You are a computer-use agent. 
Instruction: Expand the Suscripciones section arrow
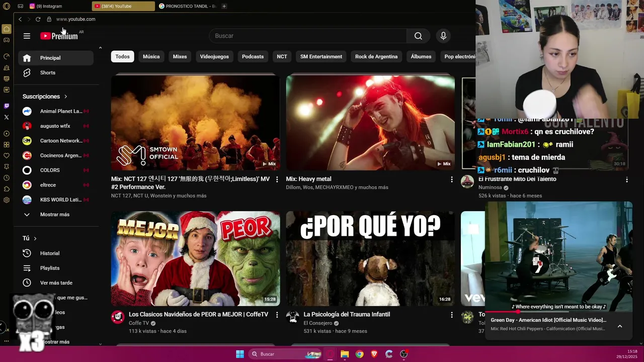[x=65, y=97]
